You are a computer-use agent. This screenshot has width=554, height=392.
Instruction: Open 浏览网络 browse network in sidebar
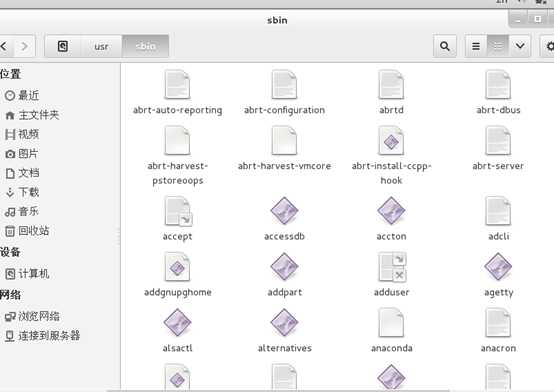[32, 316]
